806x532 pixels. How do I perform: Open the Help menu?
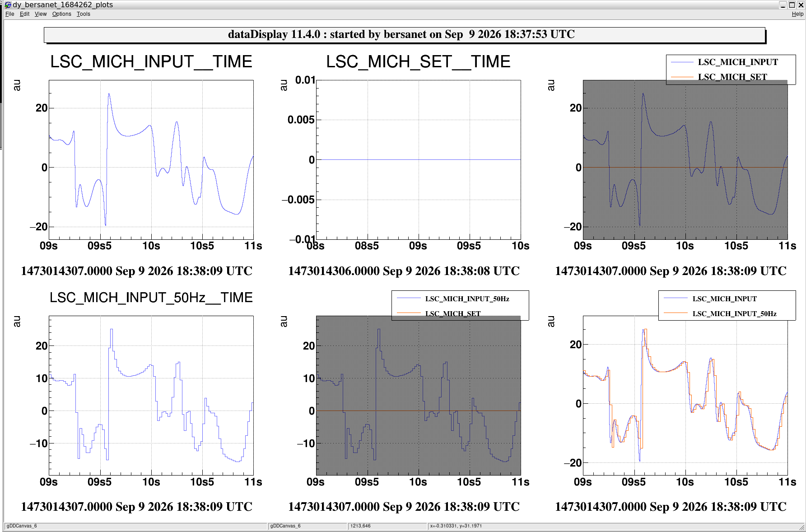click(797, 14)
